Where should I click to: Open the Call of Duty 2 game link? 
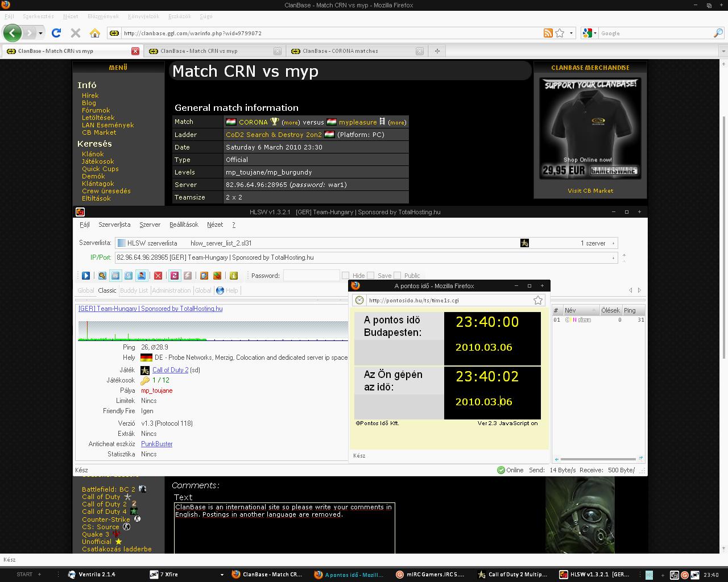[x=170, y=370]
